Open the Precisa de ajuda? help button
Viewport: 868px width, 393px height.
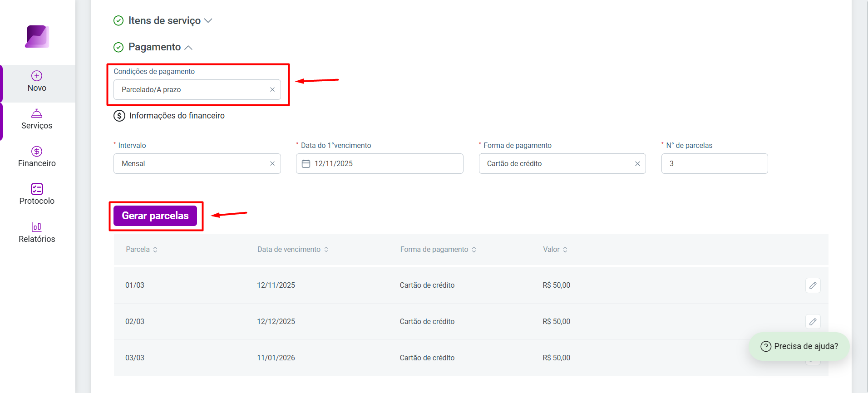pyautogui.click(x=799, y=346)
